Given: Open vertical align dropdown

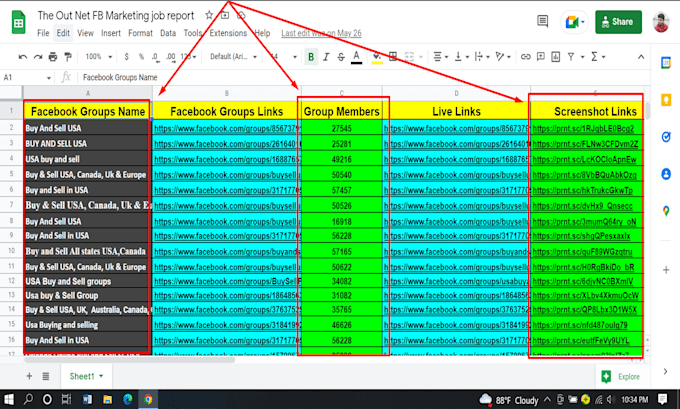Looking at the screenshot, I should click(x=461, y=57).
